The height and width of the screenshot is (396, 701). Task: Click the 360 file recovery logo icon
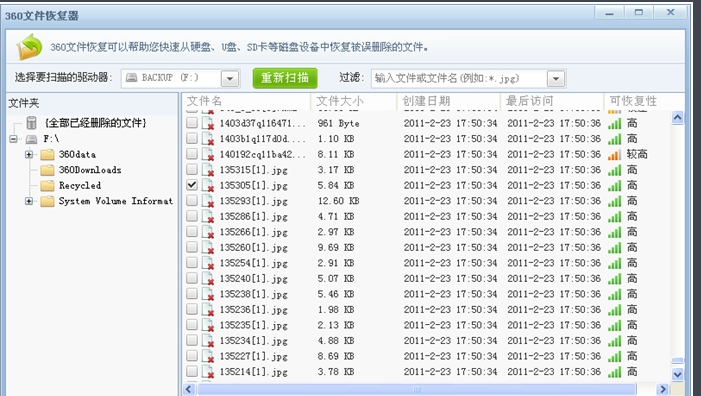coord(29,47)
